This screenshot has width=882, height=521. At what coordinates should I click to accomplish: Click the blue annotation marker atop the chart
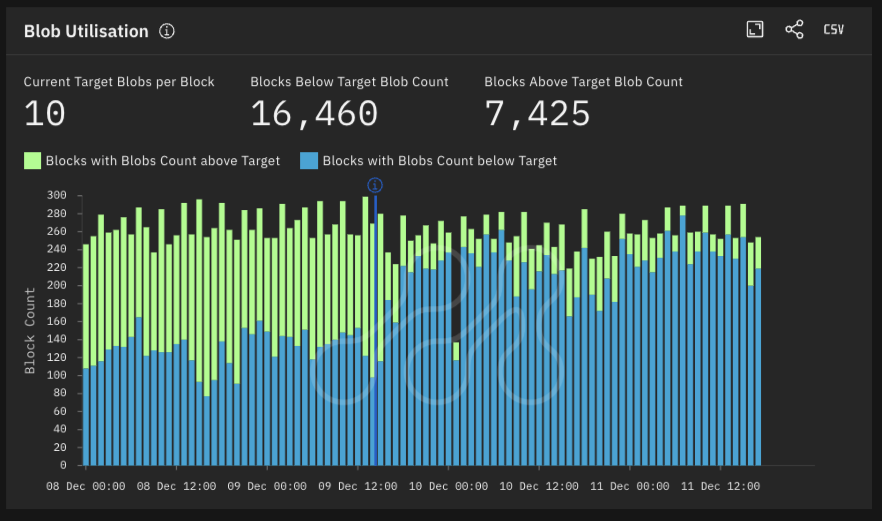(375, 185)
